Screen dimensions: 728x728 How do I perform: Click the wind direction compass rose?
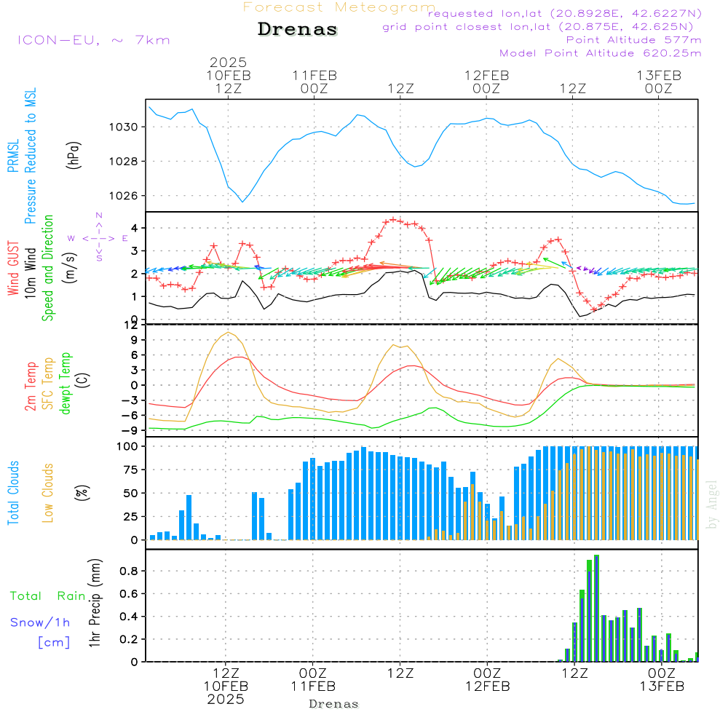click(x=99, y=237)
